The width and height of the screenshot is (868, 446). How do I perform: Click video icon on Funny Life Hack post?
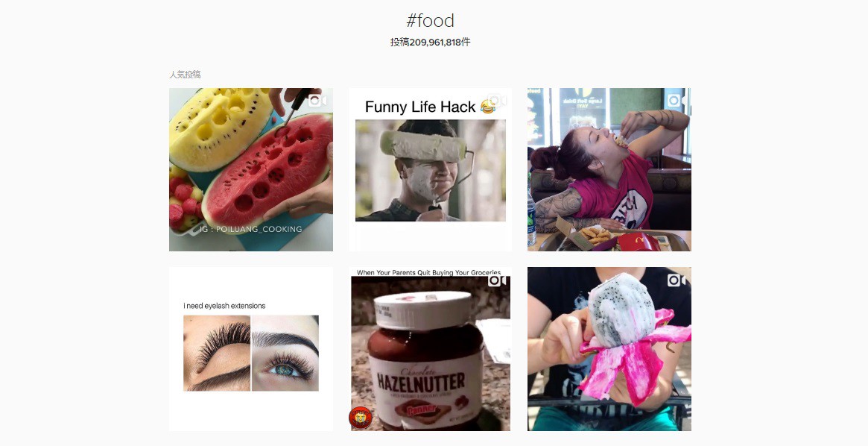tap(496, 101)
